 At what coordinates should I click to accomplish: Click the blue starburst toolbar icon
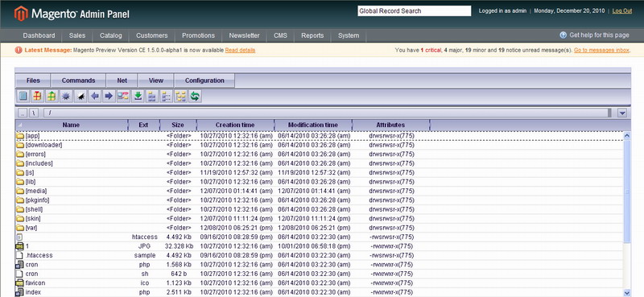pyautogui.click(x=66, y=96)
